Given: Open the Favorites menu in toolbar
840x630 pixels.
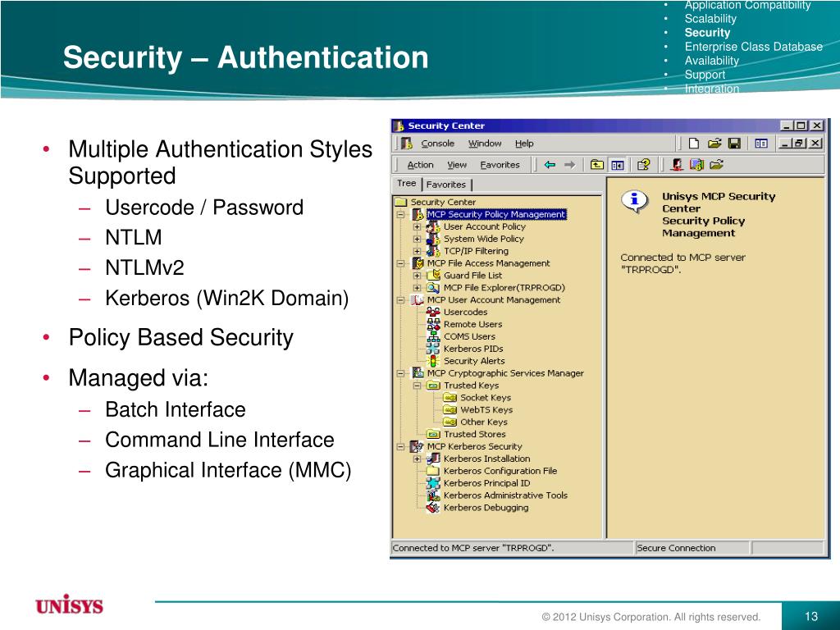Looking at the screenshot, I should (x=500, y=165).
